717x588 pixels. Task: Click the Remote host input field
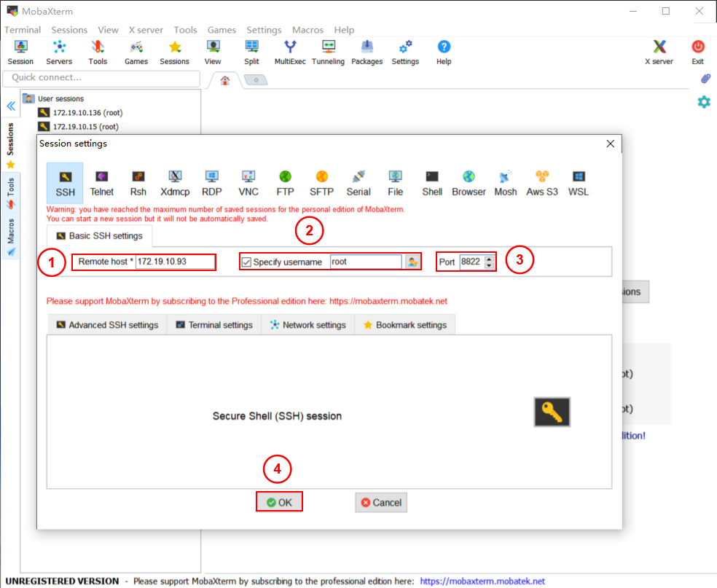(x=175, y=262)
